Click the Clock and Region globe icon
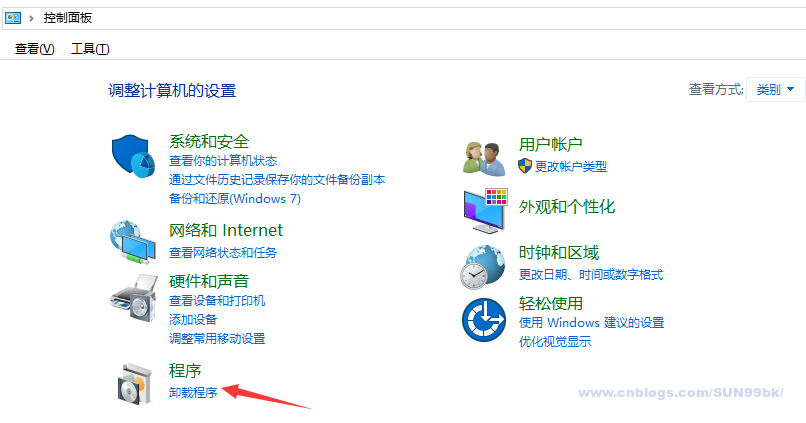The height and width of the screenshot is (423, 806). pyautogui.click(x=483, y=267)
